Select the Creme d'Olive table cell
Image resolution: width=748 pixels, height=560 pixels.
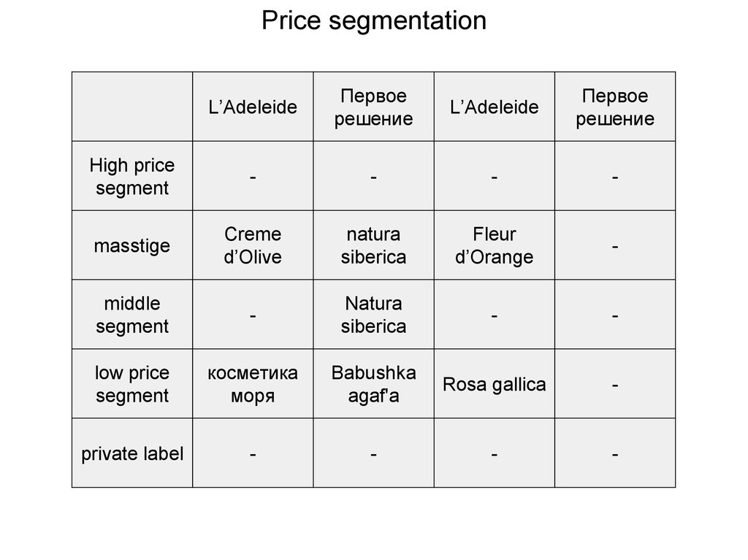pos(253,245)
